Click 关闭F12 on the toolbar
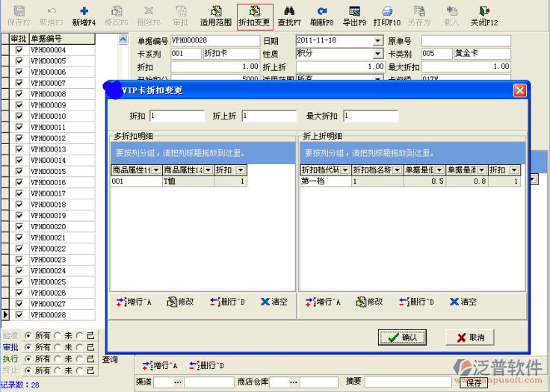Screen dimensions: 550x392 point(484,15)
